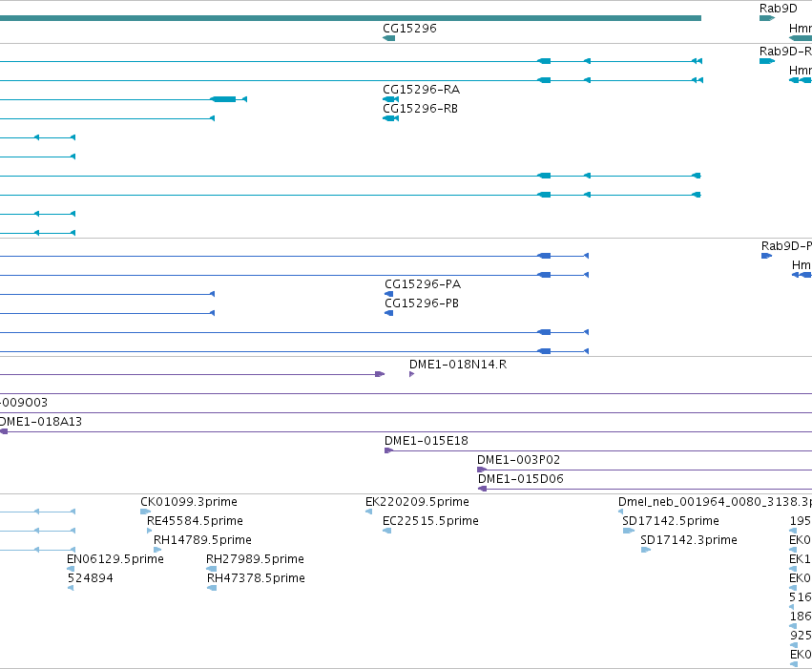This screenshot has height=669, width=812.
Task: Click the DME1-018A13 label
Action: point(41,422)
